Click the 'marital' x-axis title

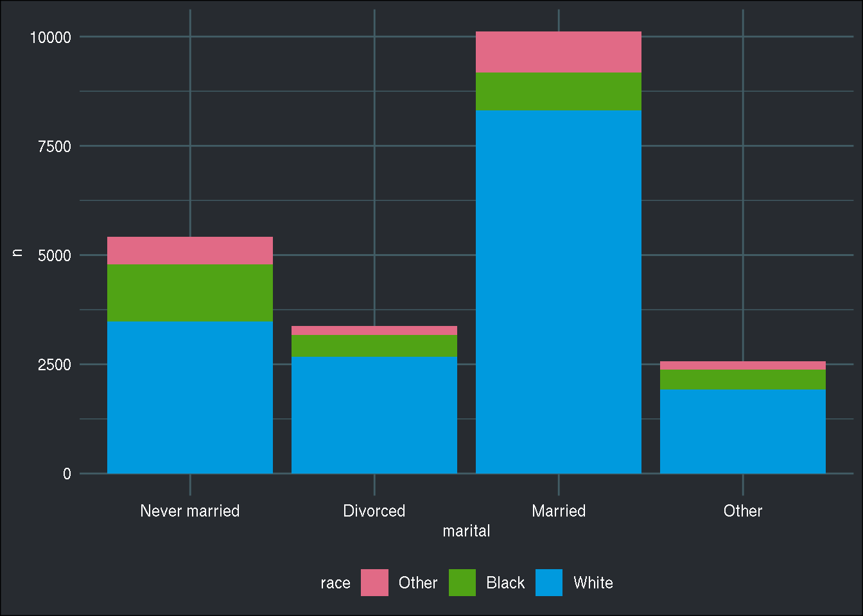[466, 531]
